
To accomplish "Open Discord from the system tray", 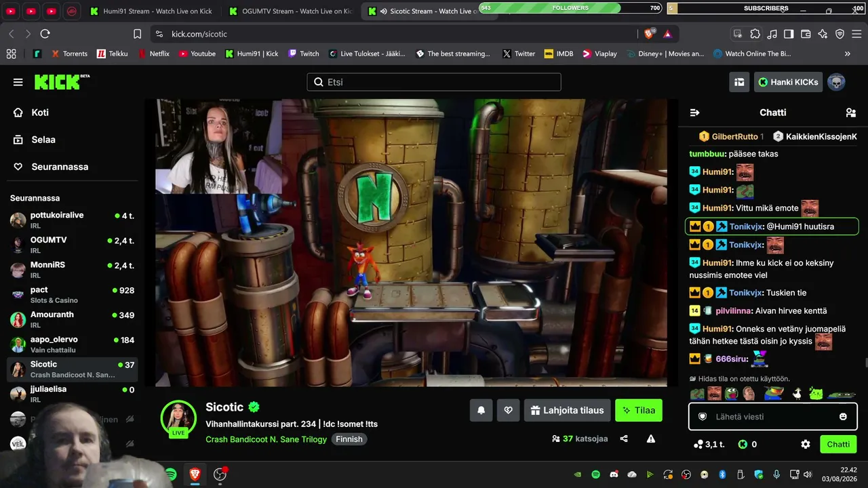I will point(614,474).
